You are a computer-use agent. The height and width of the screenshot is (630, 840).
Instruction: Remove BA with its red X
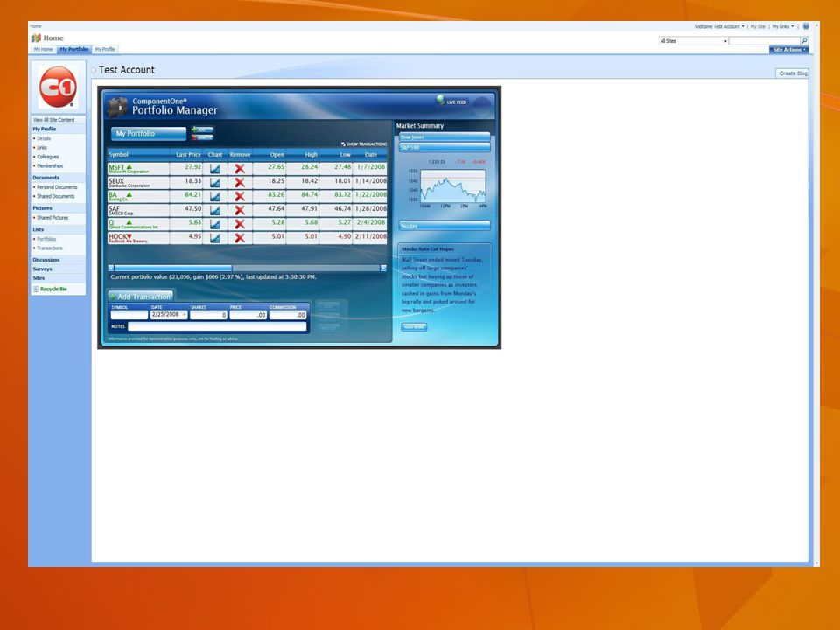tap(240, 197)
